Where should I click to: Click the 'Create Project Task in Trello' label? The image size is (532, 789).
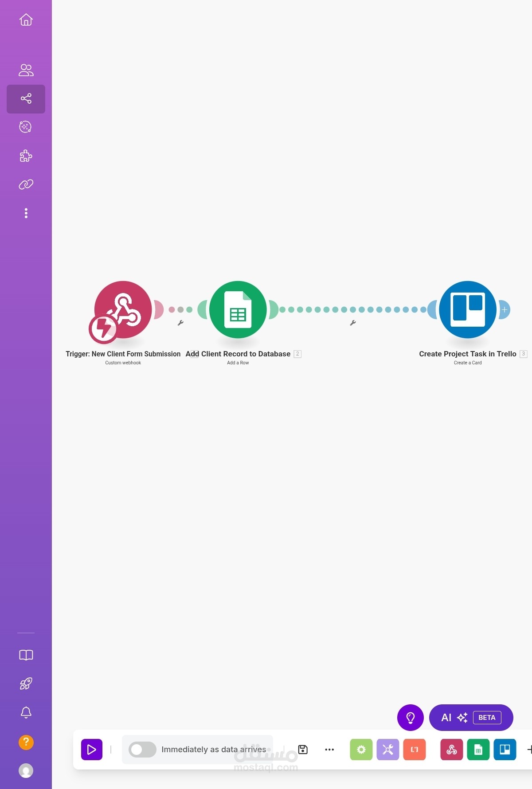pyautogui.click(x=468, y=354)
